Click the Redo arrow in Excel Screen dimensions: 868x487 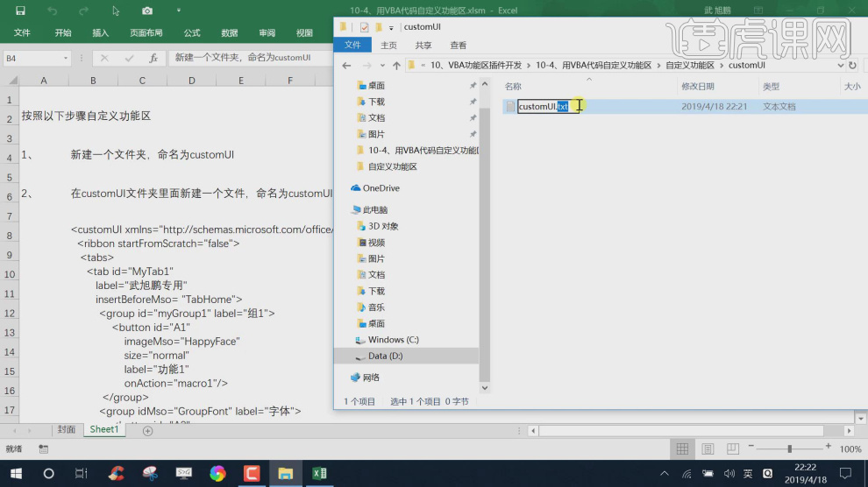83,11
